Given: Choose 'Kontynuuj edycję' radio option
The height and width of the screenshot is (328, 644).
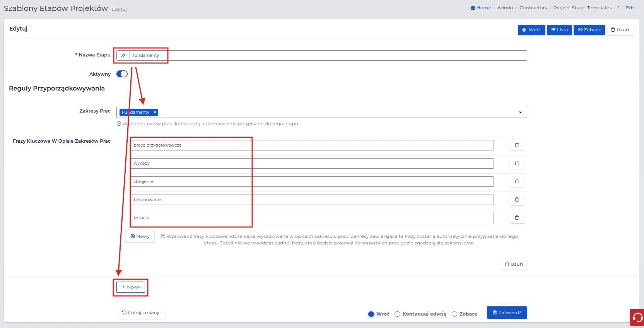Looking at the screenshot, I should [397, 314].
